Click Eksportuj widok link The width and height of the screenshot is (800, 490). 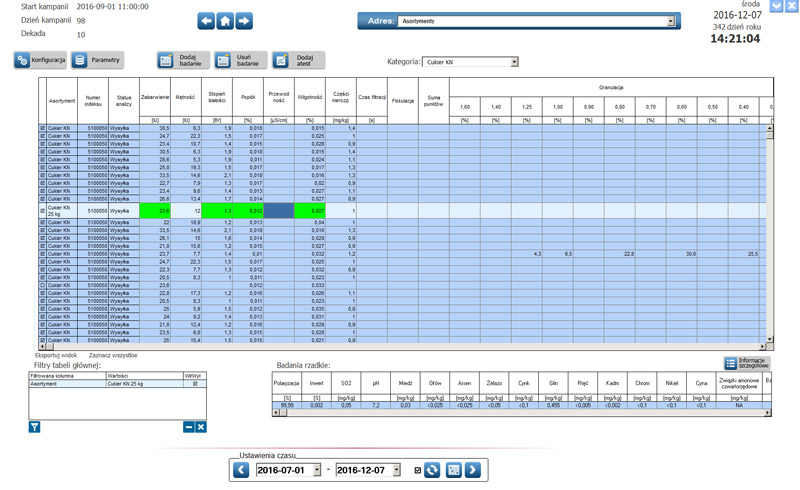56,355
